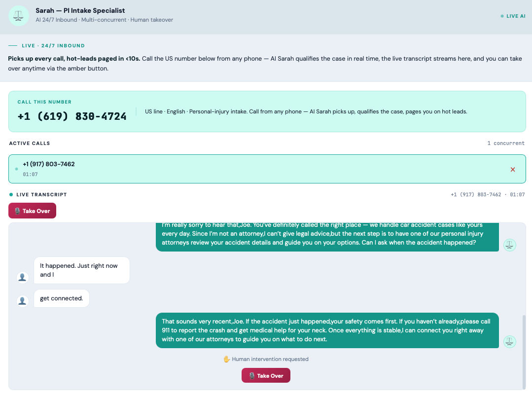Click the call timer in transcript header
The image size is (532, 397).
(x=517, y=194)
